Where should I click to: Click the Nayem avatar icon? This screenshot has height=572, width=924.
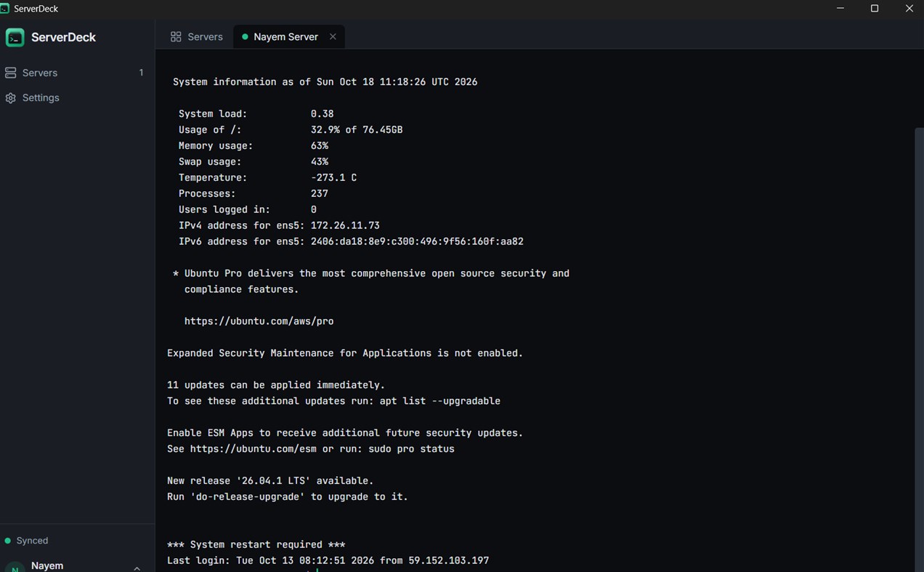click(15, 567)
